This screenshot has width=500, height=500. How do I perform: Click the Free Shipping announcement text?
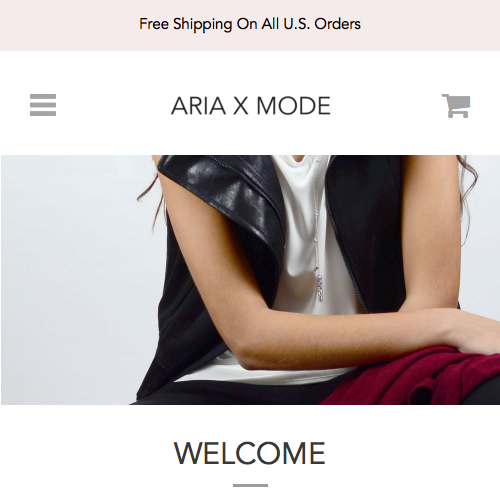[250, 24]
